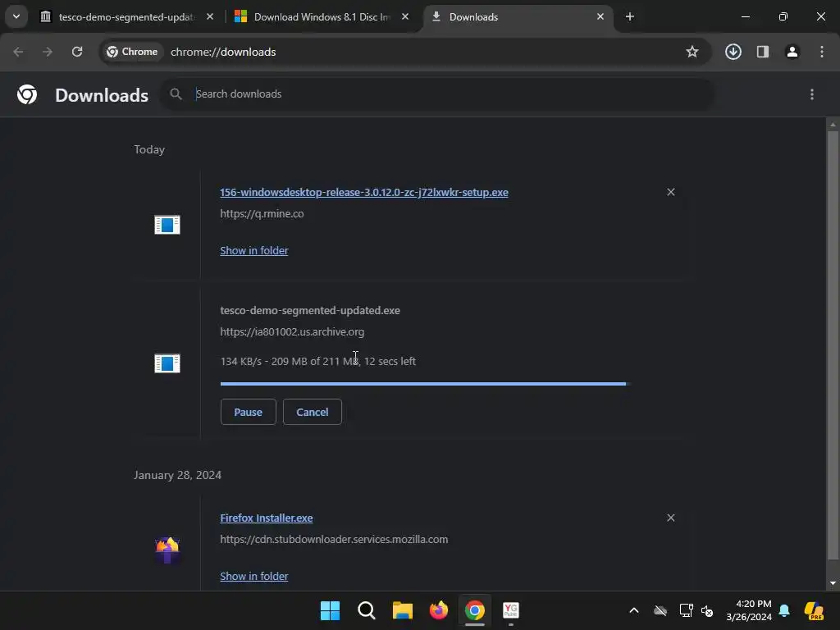Open the tab search dropdown arrow
840x630 pixels.
tap(16, 16)
